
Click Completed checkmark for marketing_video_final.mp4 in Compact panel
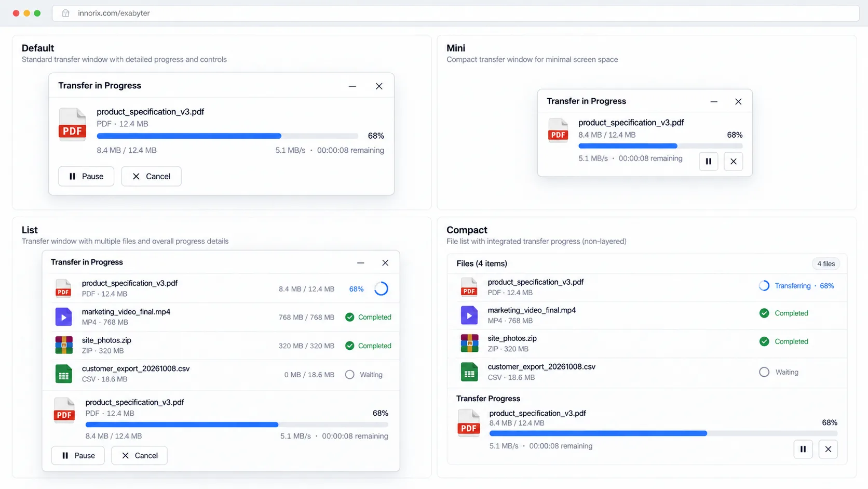pos(764,313)
